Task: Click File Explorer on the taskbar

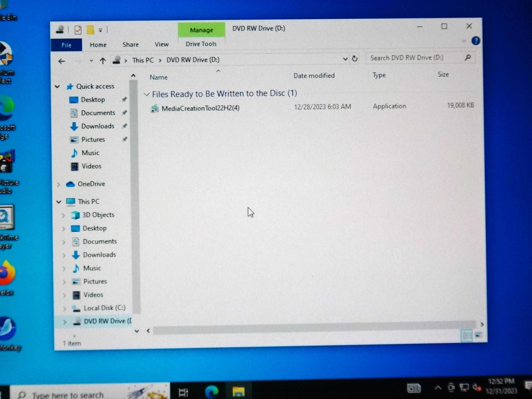Action: pos(238,391)
